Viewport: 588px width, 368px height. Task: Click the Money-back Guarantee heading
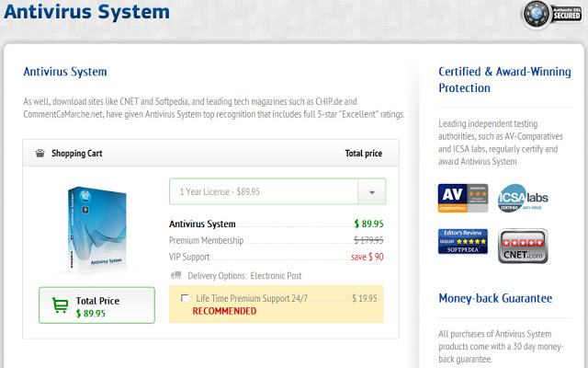pyautogui.click(x=495, y=298)
